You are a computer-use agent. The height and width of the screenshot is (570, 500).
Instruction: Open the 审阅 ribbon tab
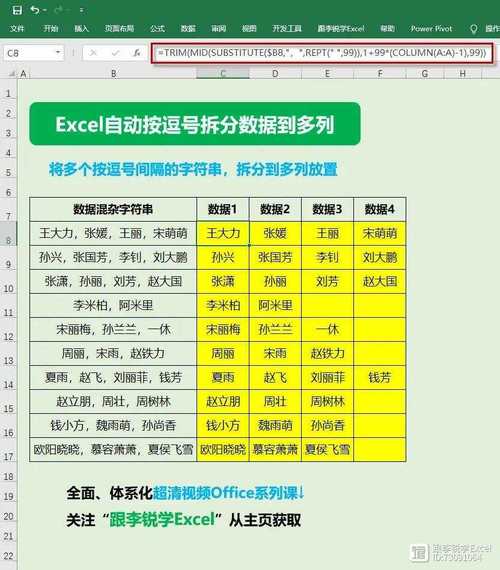coord(219,28)
